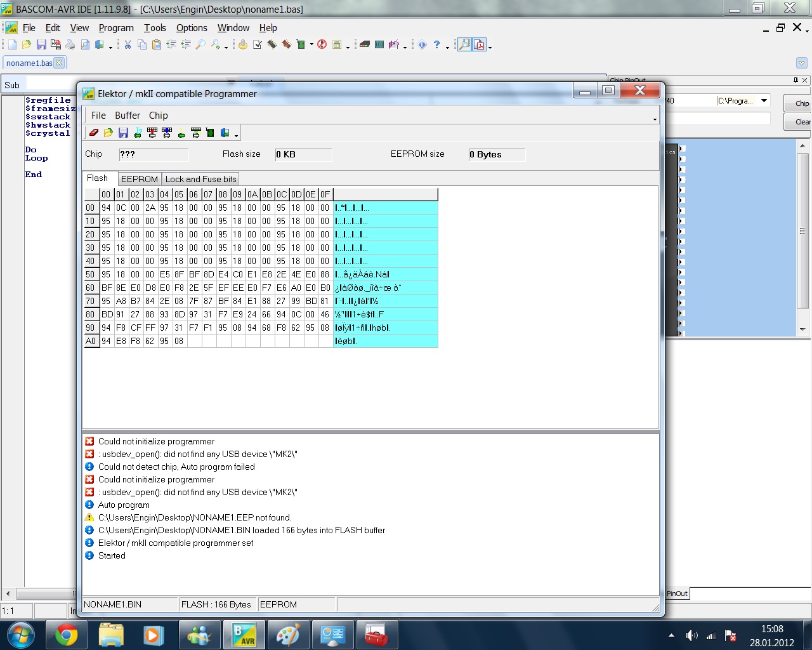
Task: Click the Erase chip eraser icon
Action: 94,133
